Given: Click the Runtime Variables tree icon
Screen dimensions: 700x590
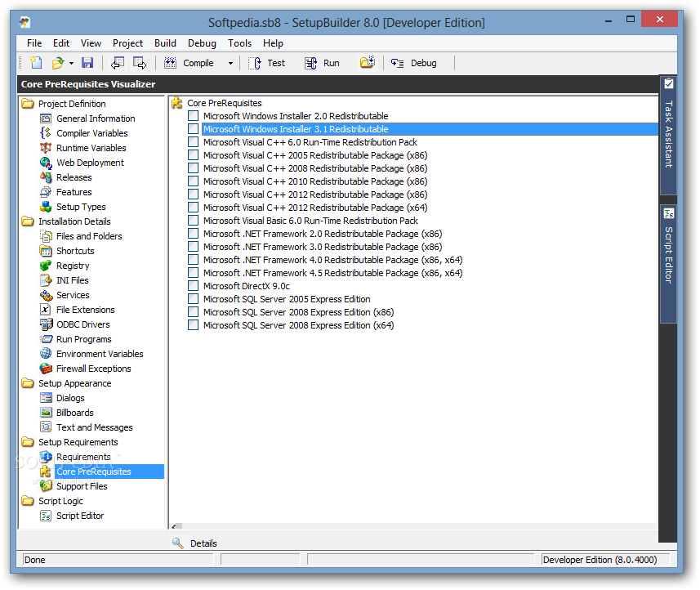Looking at the screenshot, I should pyautogui.click(x=46, y=148).
